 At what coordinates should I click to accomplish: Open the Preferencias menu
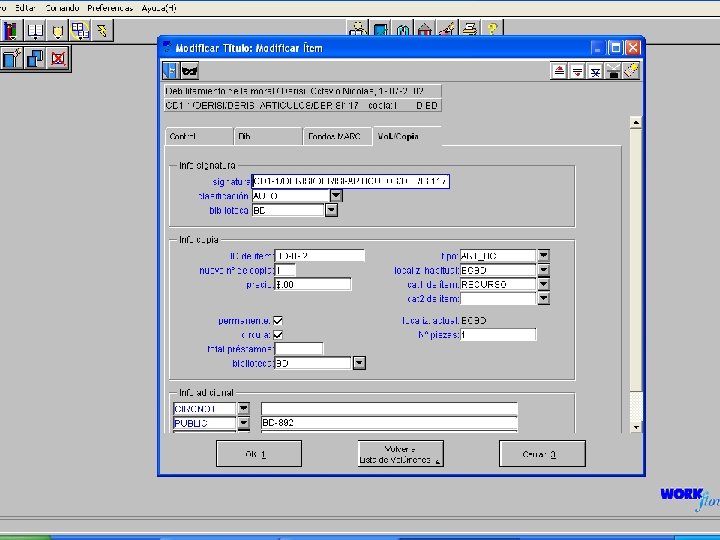pos(110,8)
